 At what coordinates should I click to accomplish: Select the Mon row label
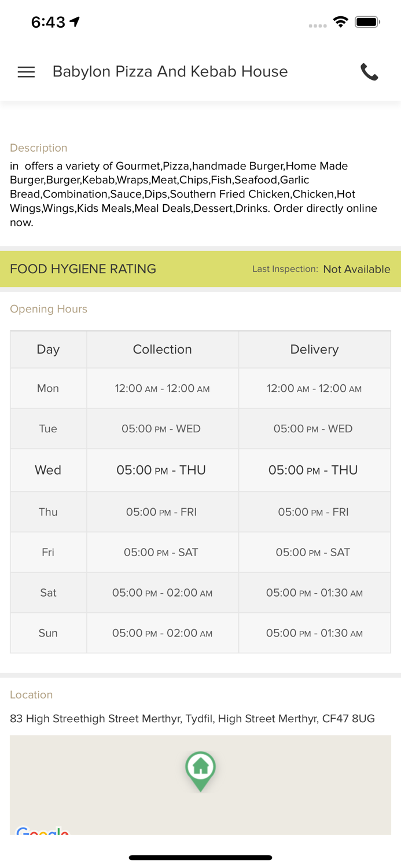48,388
